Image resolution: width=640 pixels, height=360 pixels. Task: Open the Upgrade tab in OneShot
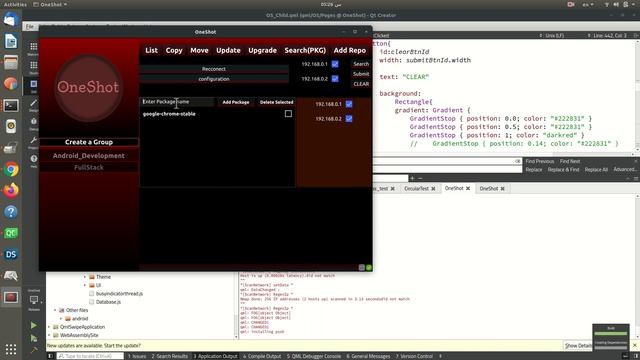click(262, 50)
